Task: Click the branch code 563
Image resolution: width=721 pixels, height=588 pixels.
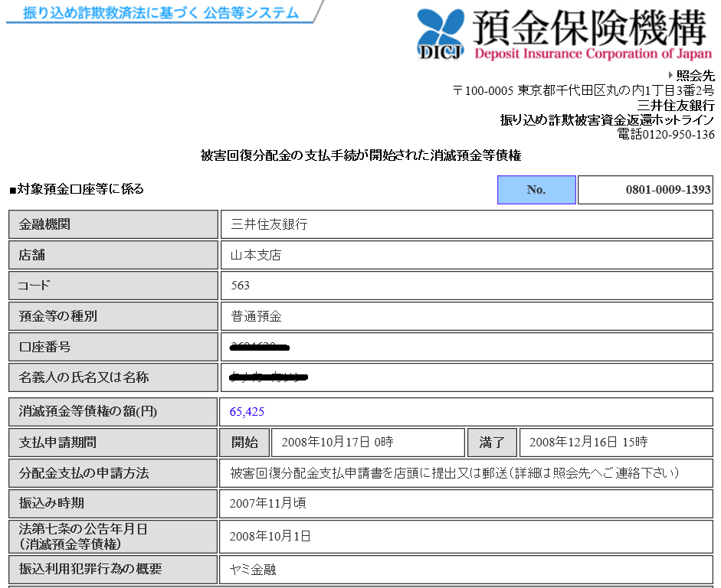Action: (241, 286)
